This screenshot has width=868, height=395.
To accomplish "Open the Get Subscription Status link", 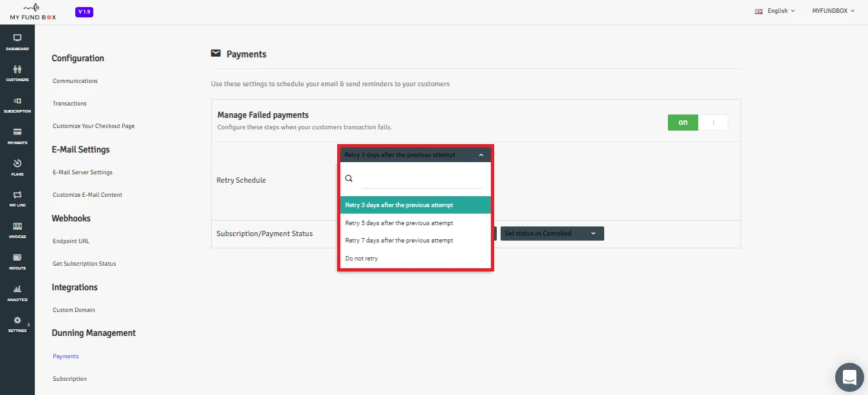I will pyautogui.click(x=84, y=264).
